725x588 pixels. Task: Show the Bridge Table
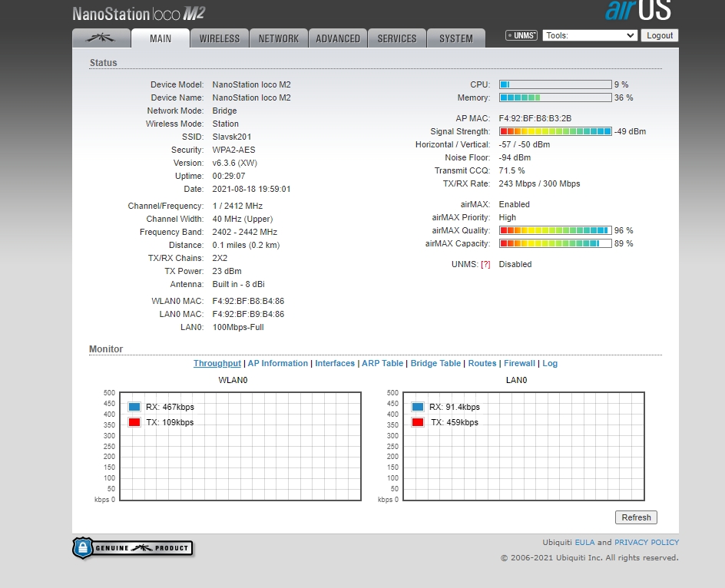coord(435,363)
